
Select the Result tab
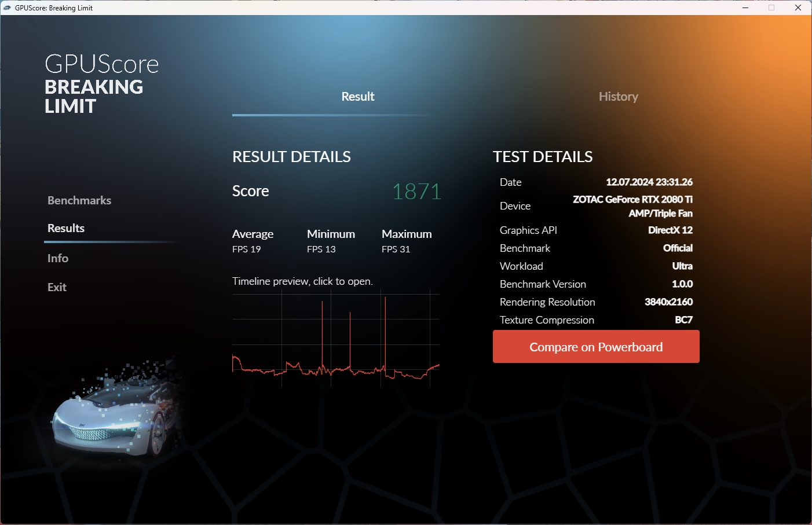click(x=357, y=96)
